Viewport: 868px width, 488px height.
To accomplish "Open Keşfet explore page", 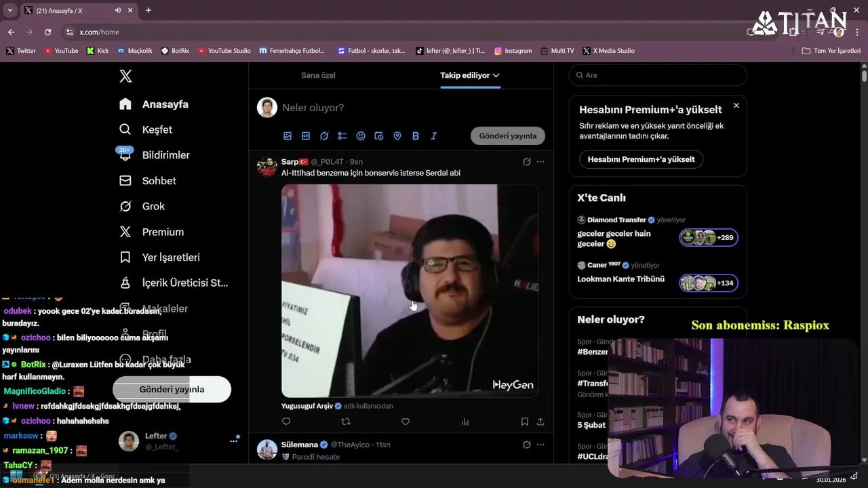I will click(x=146, y=129).
